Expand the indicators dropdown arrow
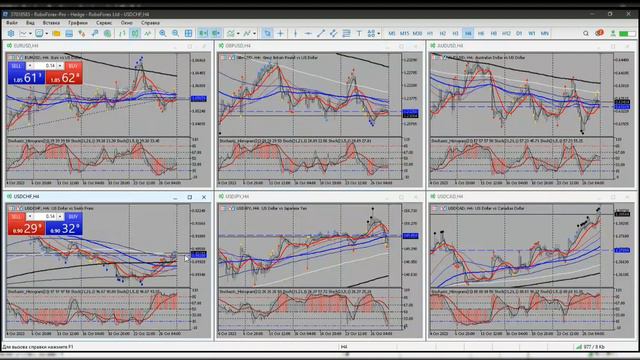The width and height of the screenshot is (640, 360). (x=238, y=33)
